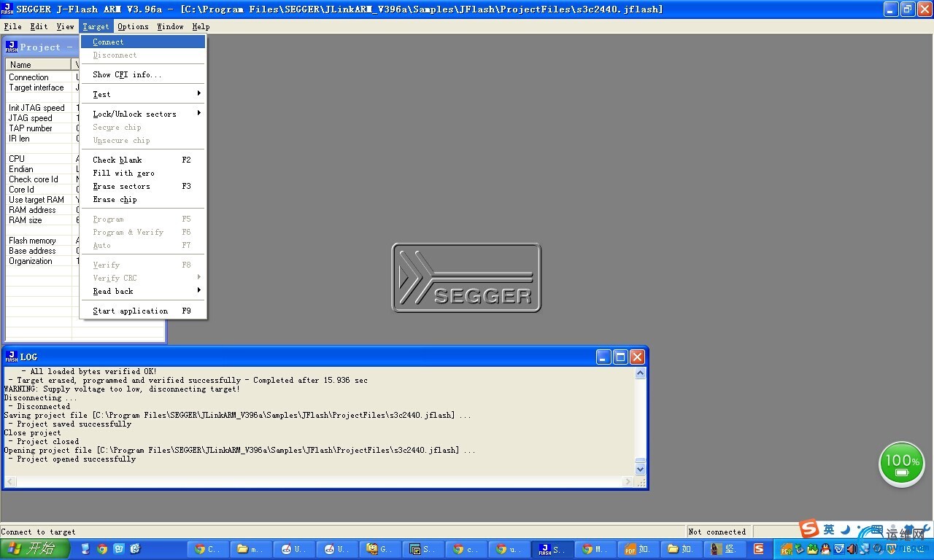934x560 pixels.
Task: Open Show CFI info... menu entry
Action: coord(143,74)
